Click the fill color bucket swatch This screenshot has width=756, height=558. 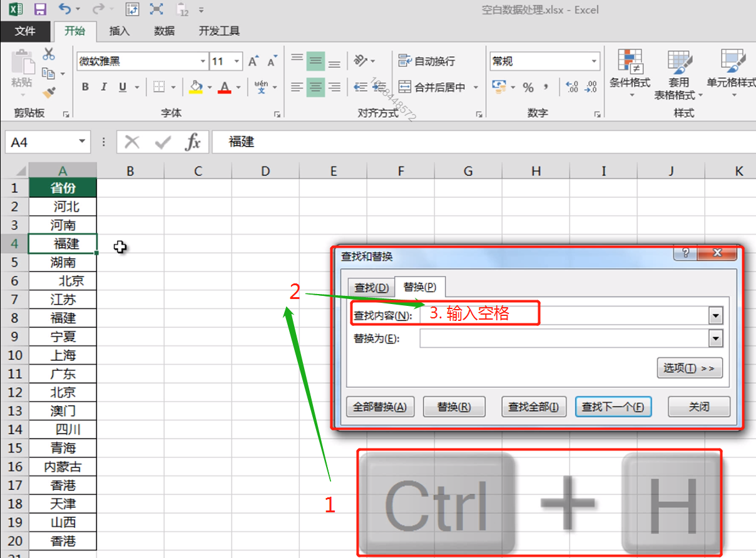(195, 87)
